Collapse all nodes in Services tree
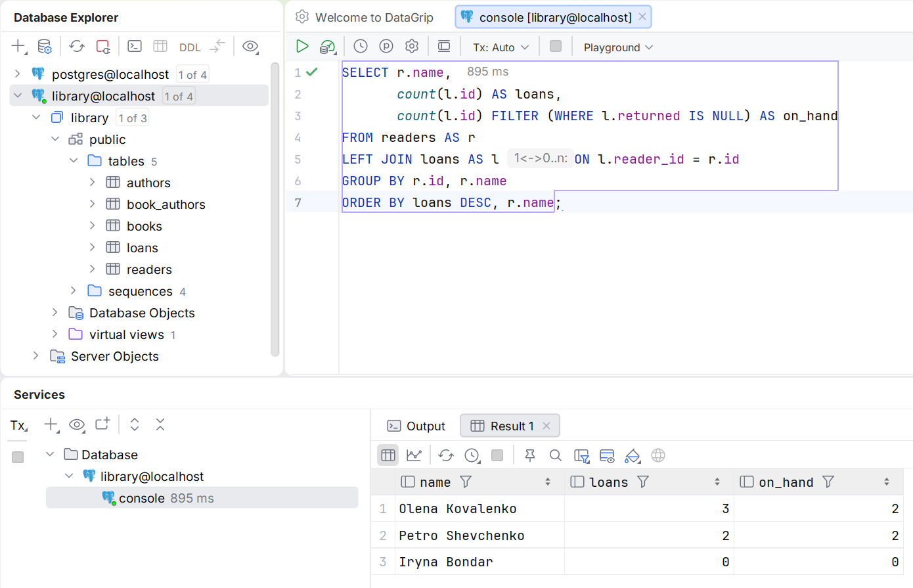This screenshot has width=913, height=588. click(160, 424)
